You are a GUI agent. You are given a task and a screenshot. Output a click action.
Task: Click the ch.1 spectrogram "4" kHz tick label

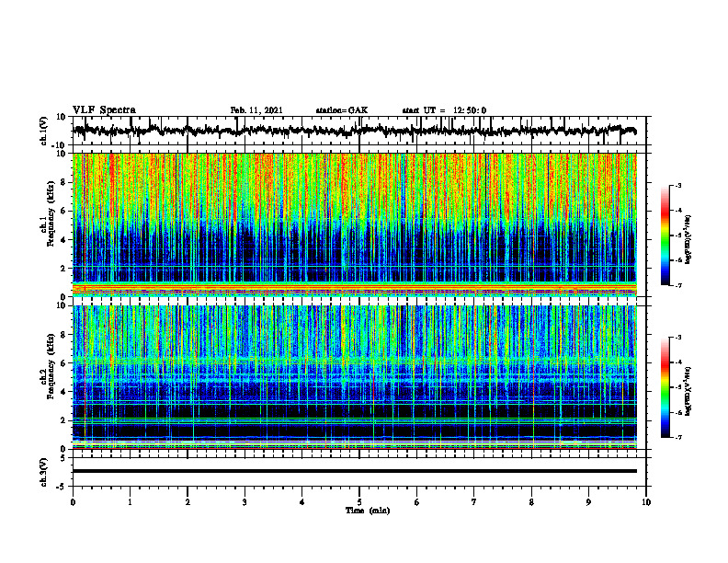(63, 240)
